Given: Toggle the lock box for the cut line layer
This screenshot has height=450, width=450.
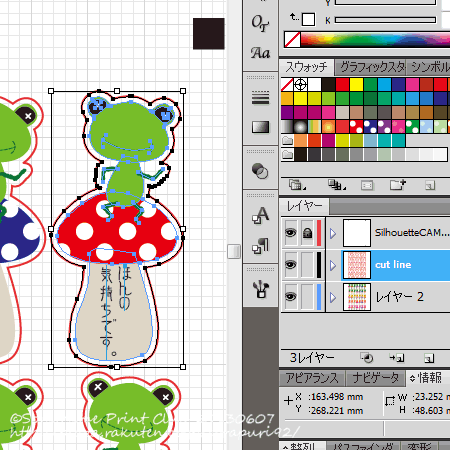Looking at the screenshot, I should tap(307, 265).
